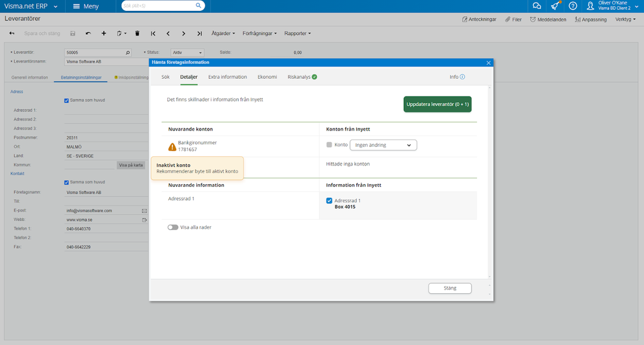Go to the first record icon
The height and width of the screenshot is (345, 644).
[x=153, y=33]
